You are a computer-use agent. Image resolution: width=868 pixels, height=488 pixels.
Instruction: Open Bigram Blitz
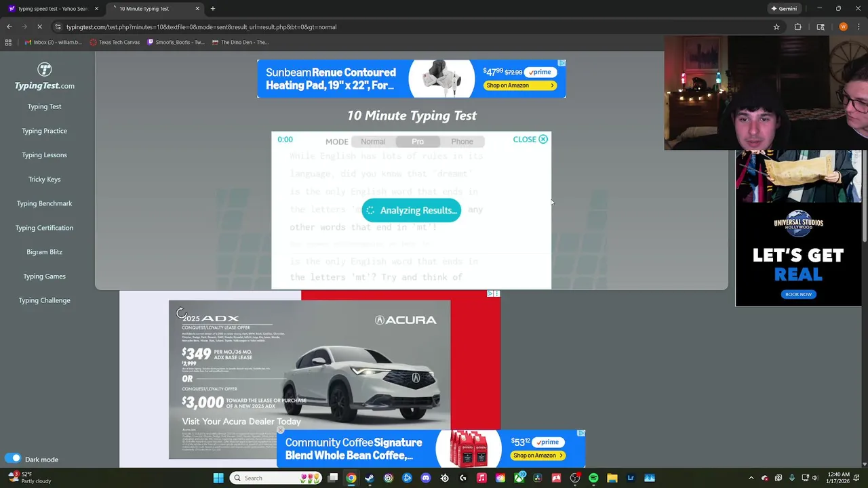pyautogui.click(x=44, y=252)
